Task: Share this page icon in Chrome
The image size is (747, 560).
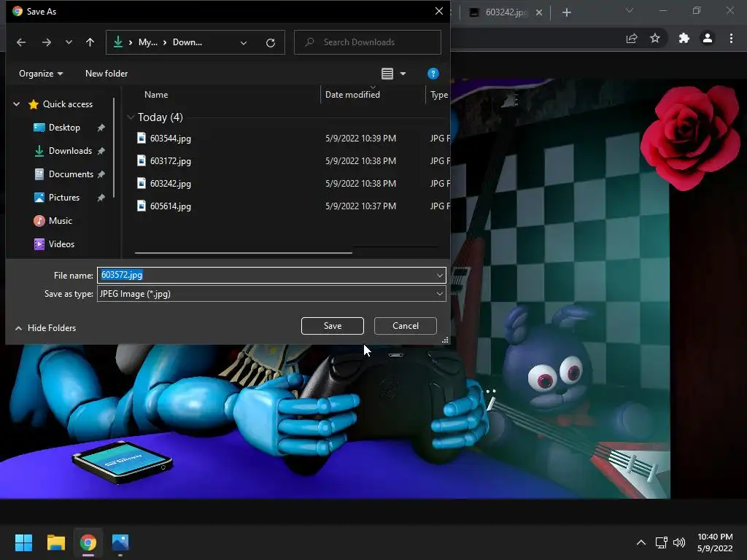Action: (632, 38)
